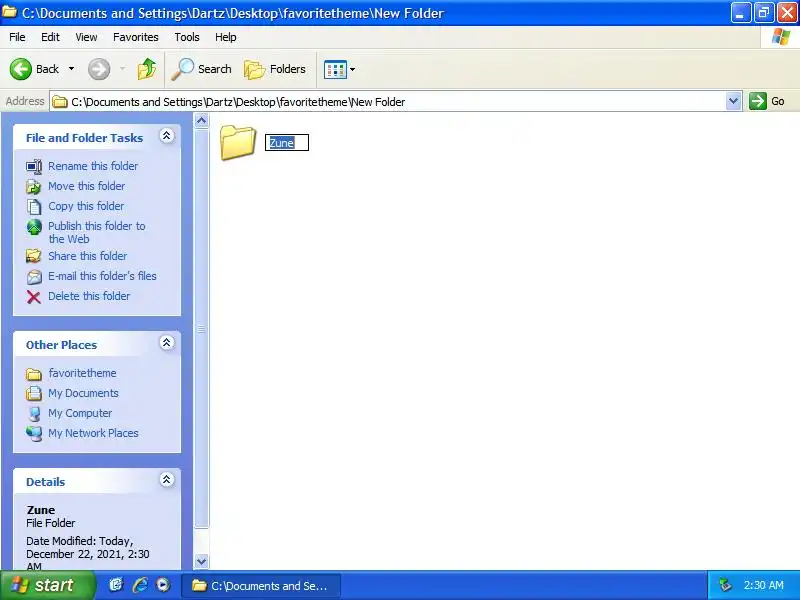Click Delete this folder link
Viewport: 800px width, 600px height.
tap(89, 296)
